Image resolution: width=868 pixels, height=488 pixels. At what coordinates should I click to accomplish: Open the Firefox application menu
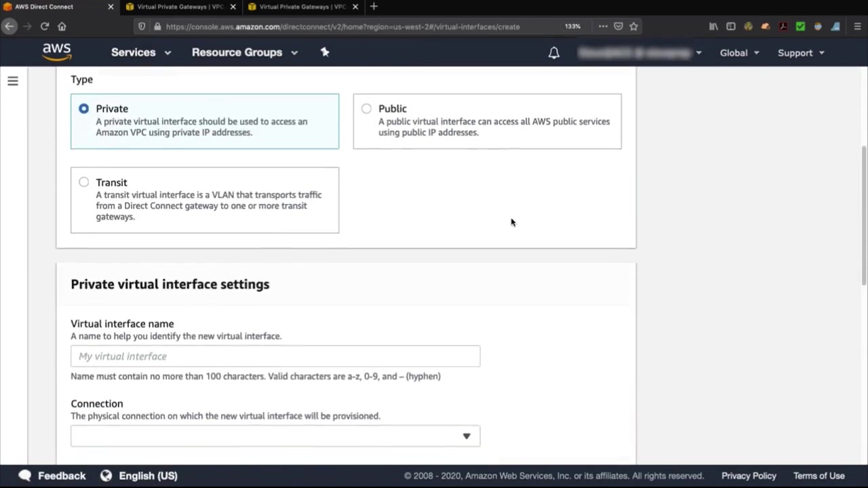tap(857, 26)
